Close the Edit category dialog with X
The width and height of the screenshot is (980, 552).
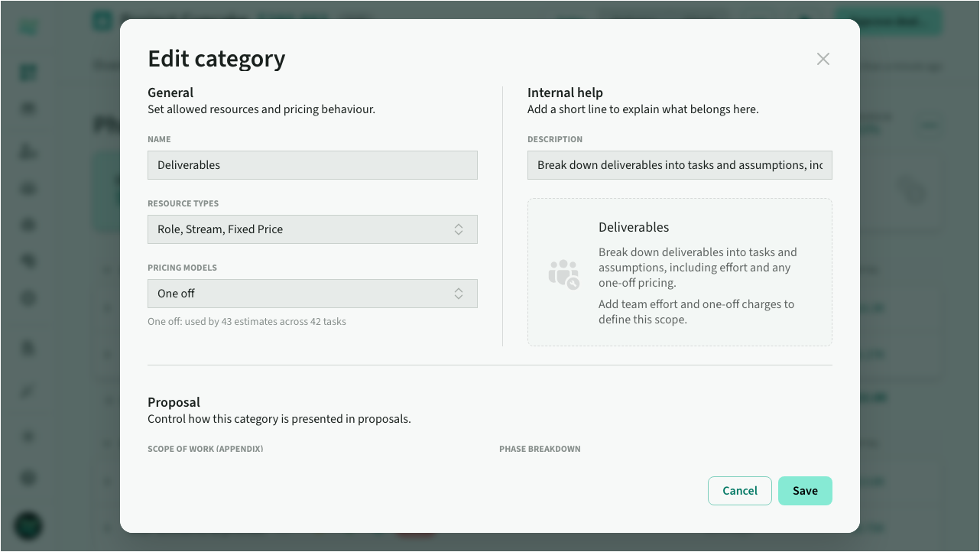click(823, 59)
